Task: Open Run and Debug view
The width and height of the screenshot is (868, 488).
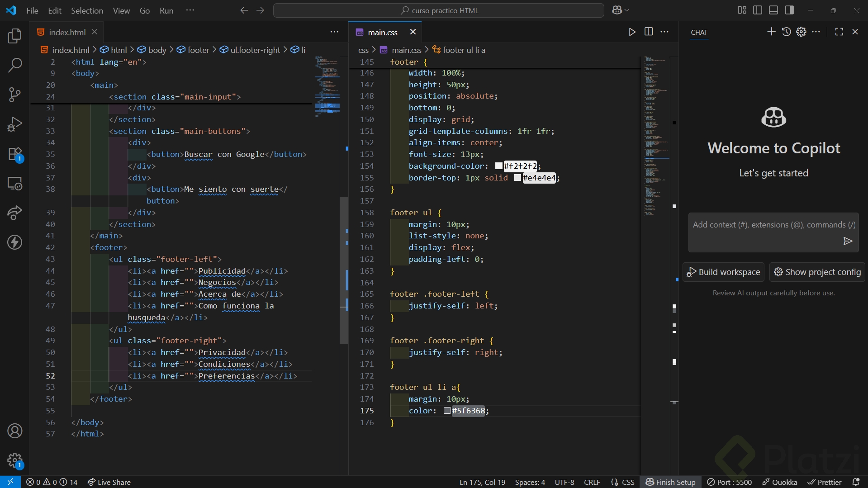Action: point(14,124)
